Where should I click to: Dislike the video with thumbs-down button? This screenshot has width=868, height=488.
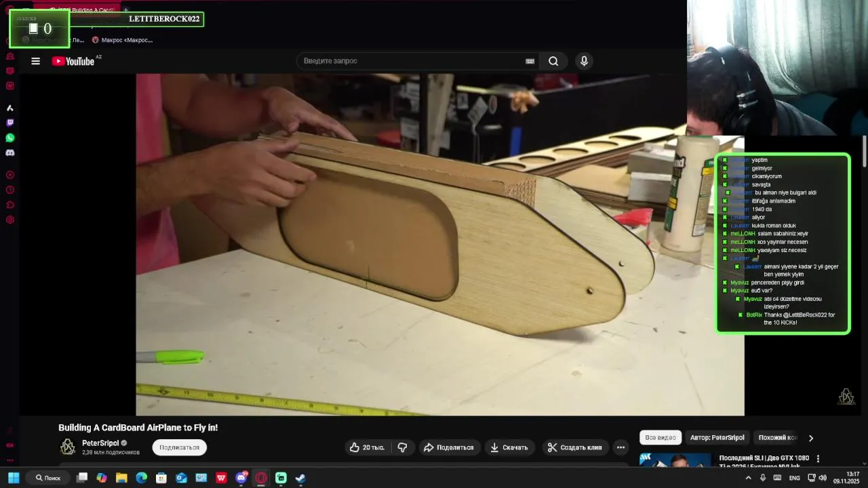[403, 447]
